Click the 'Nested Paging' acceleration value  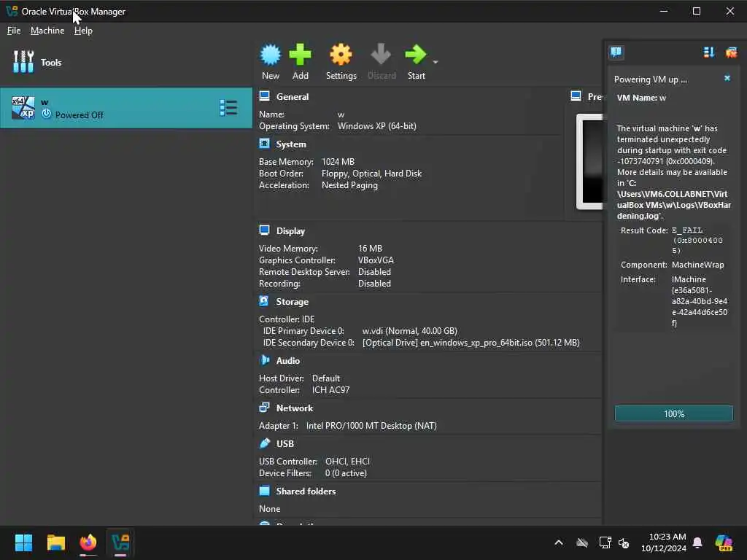[349, 185]
